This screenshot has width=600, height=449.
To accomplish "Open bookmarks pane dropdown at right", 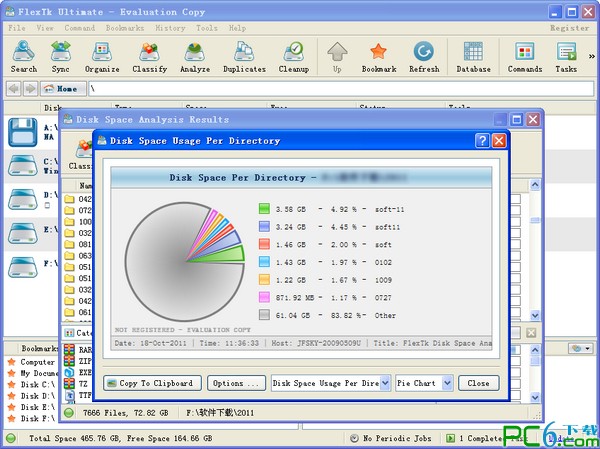I will tap(580, 348).
